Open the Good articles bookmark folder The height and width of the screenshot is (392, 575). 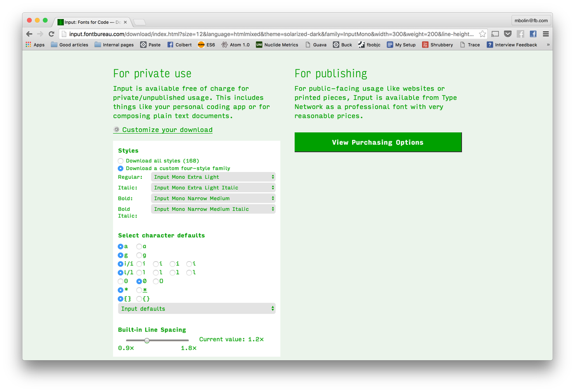[69, 45]
